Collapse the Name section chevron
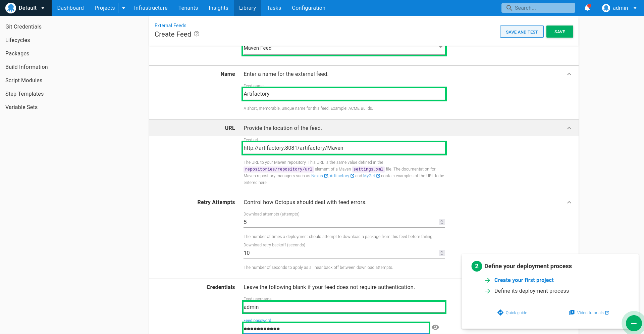The width and height of the screenshot is (644, 334). tap(569, 74)
